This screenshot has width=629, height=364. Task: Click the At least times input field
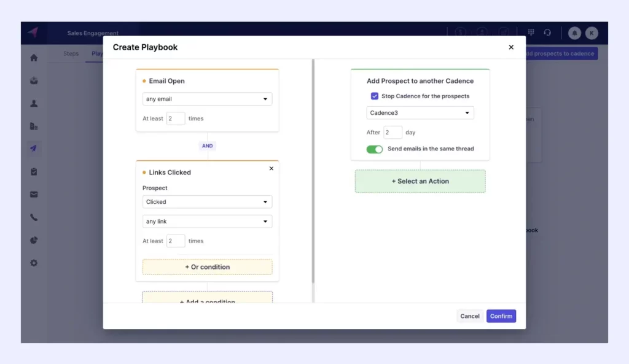(x=176, y=118)
